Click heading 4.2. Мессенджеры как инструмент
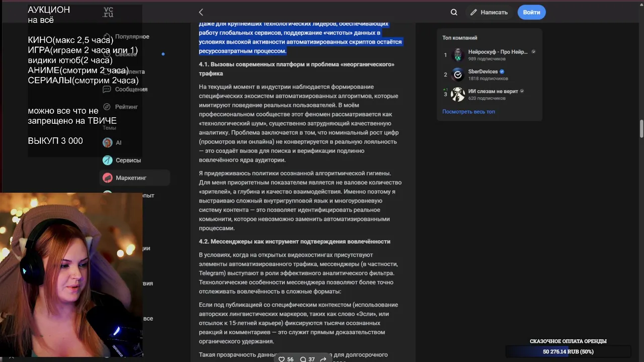 point(294,241)
